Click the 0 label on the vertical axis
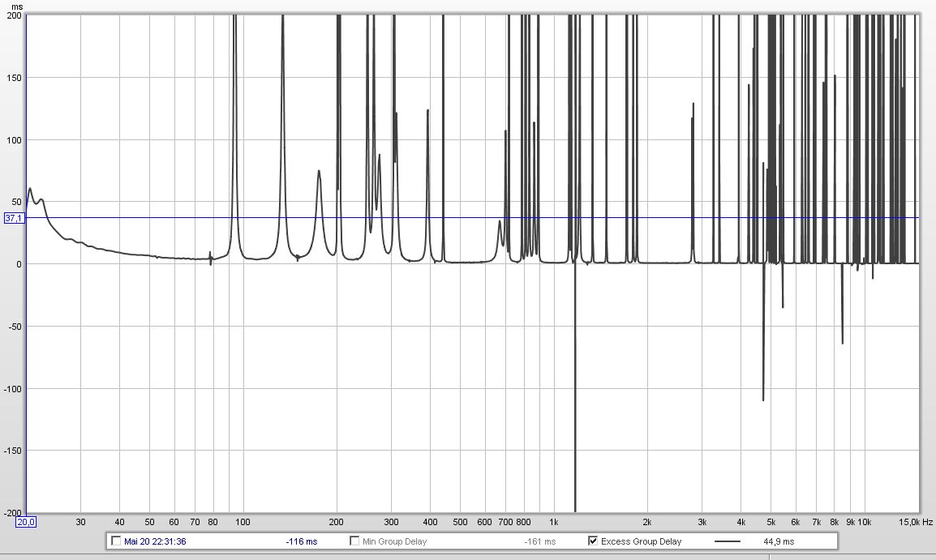The image size is (936, 560). [19, 264]
